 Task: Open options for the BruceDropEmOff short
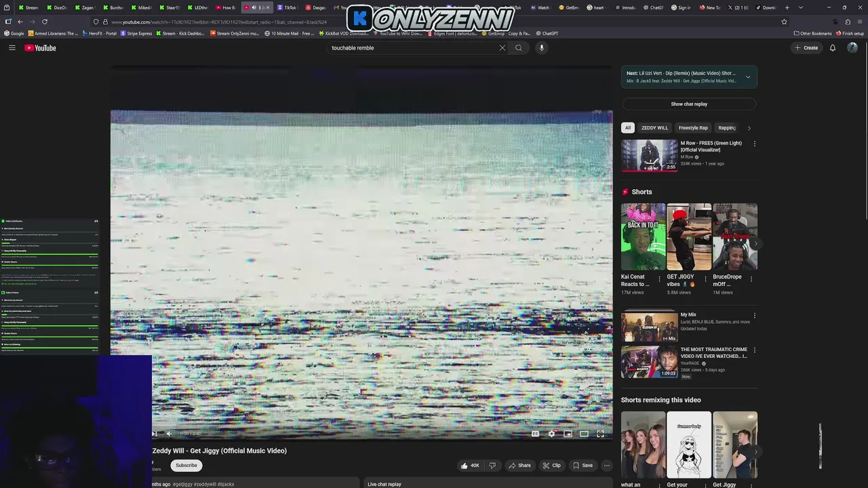click(751, 279)
